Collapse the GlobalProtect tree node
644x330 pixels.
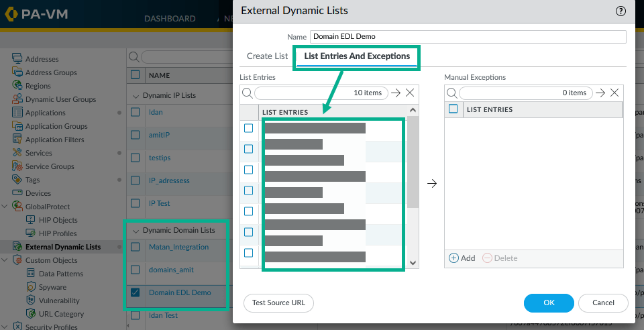pyautogui.click(x=5, y=207)
